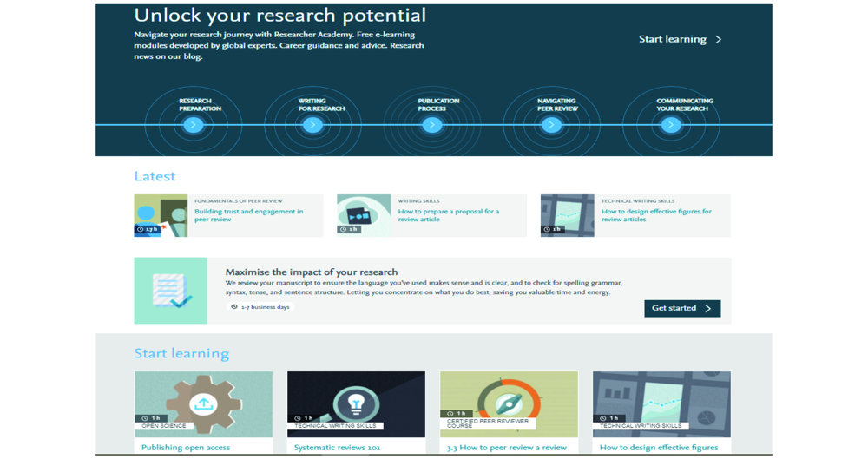Click the Systematic reviews 101 lightbulb thumbnail
The width and height of the screenshot is (868, 459).
pos(356,403)
